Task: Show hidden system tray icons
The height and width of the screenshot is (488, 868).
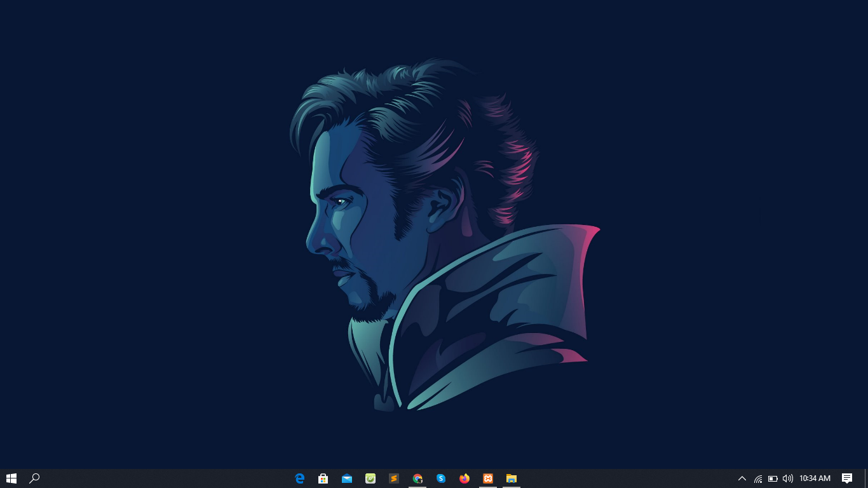Action: click(x=742, y=478)
